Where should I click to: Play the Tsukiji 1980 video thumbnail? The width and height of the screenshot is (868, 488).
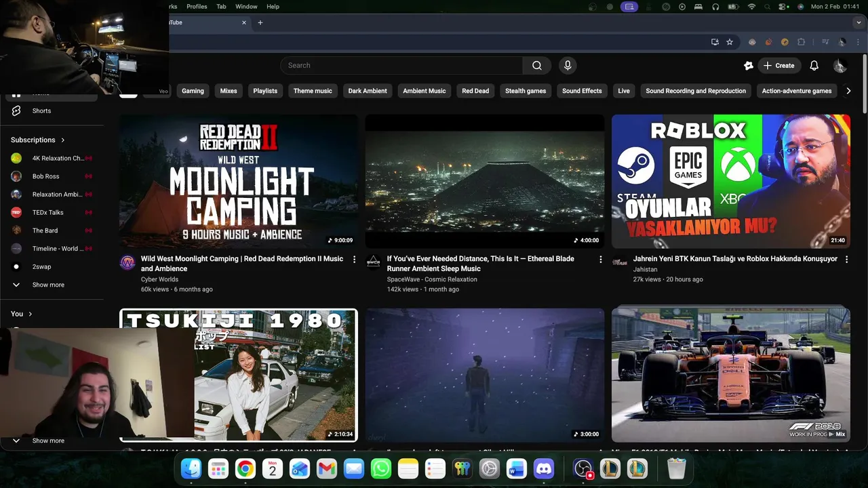(239, 375)
